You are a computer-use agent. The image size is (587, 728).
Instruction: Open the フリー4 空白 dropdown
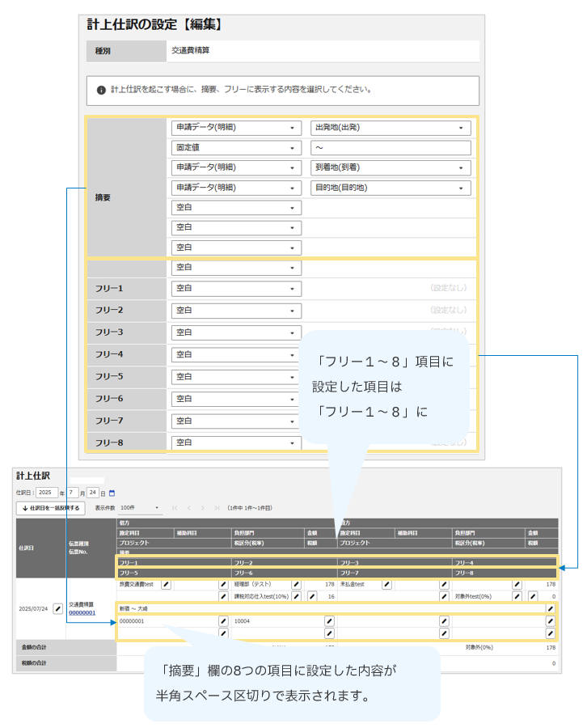coord(236,355)
